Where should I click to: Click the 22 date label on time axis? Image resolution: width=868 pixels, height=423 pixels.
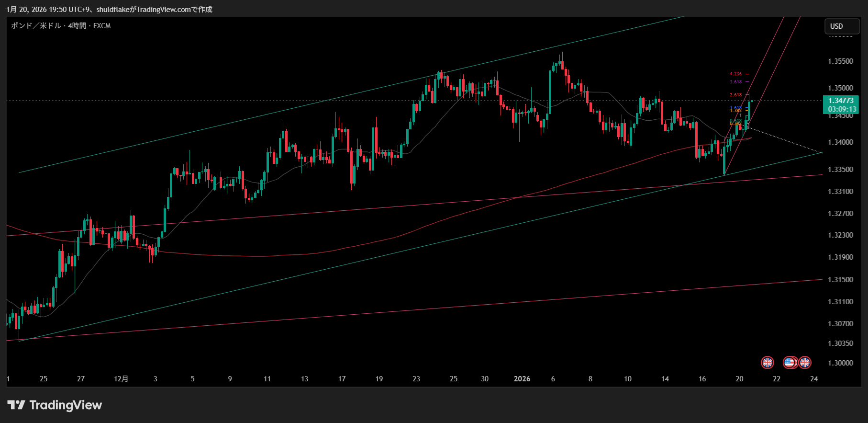coord(777,379)
